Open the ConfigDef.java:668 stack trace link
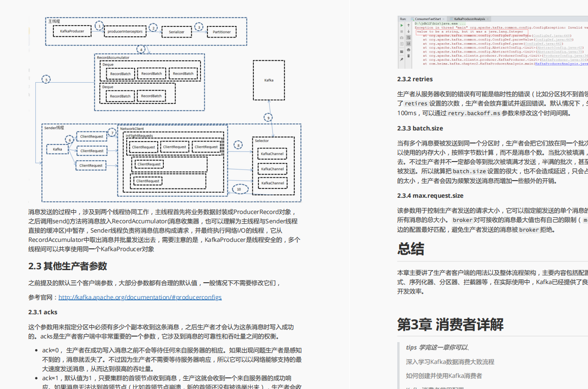This screenshot has height=389, width=588. click(x=551, y=36)
